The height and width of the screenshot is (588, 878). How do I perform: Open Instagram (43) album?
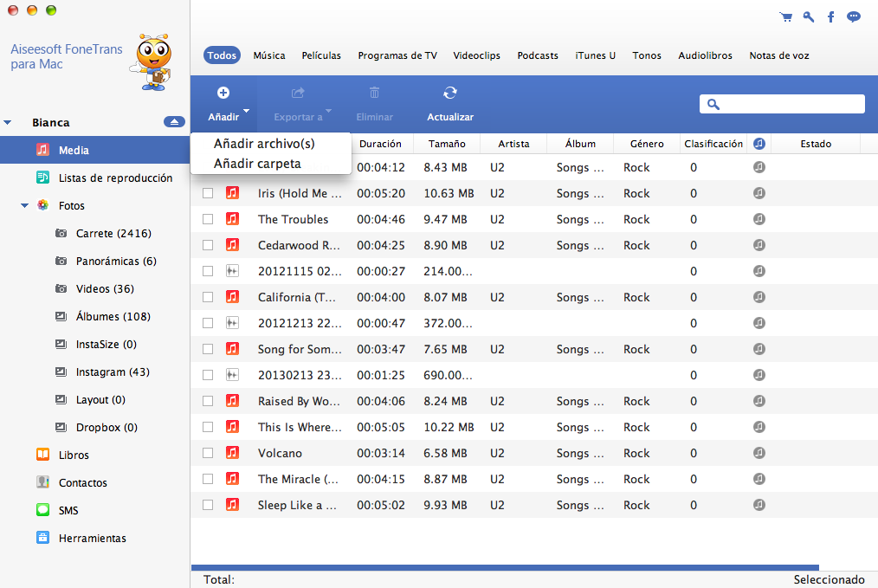[113, 372]
